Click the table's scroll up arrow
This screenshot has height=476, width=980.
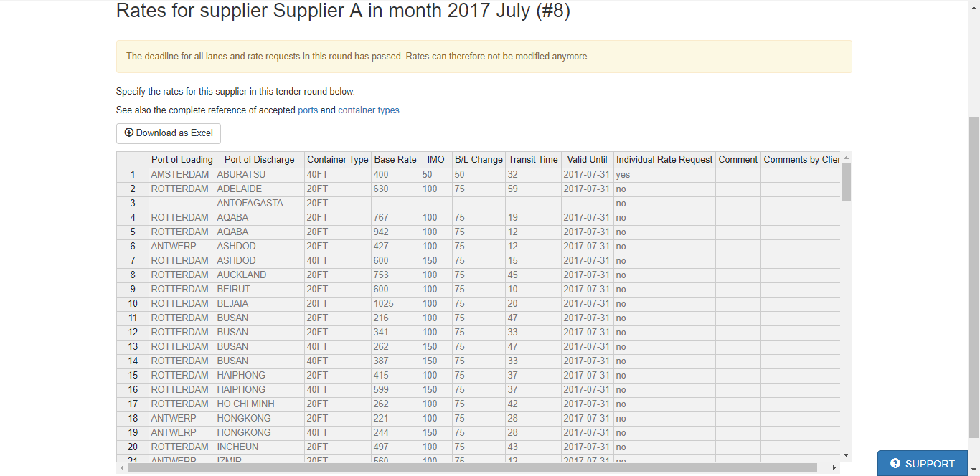[846, 158]
